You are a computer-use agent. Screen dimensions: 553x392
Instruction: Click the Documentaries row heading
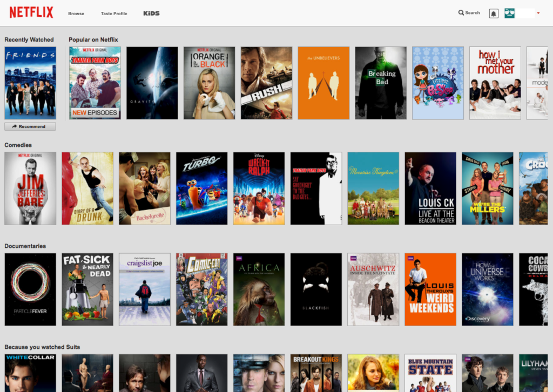[x=25, y=246]
